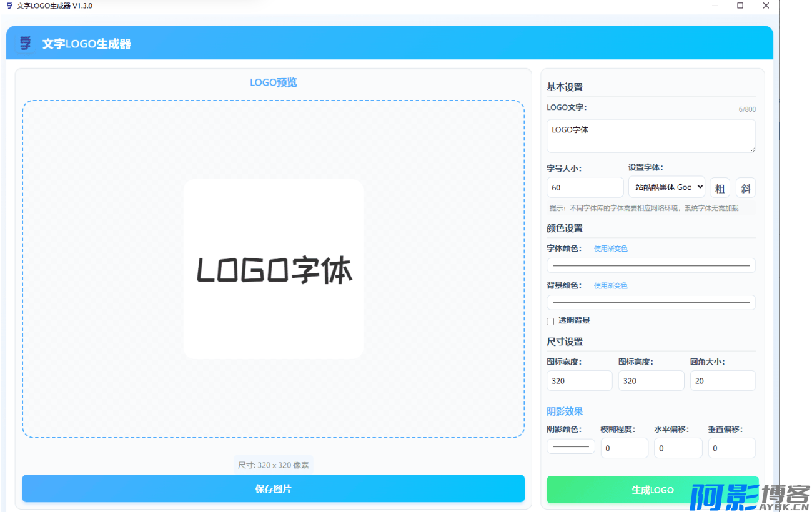Click the LOGO preview thumbnail

point(273,269)
